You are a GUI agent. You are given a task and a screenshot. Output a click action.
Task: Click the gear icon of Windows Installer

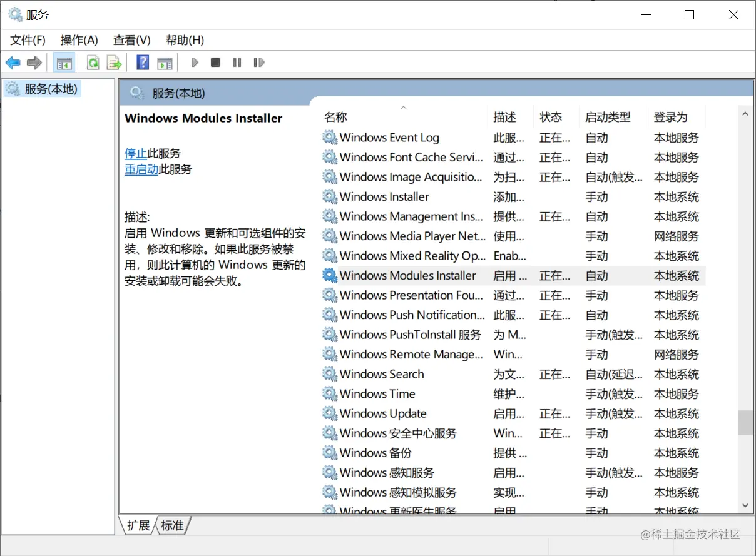point(330,196)
